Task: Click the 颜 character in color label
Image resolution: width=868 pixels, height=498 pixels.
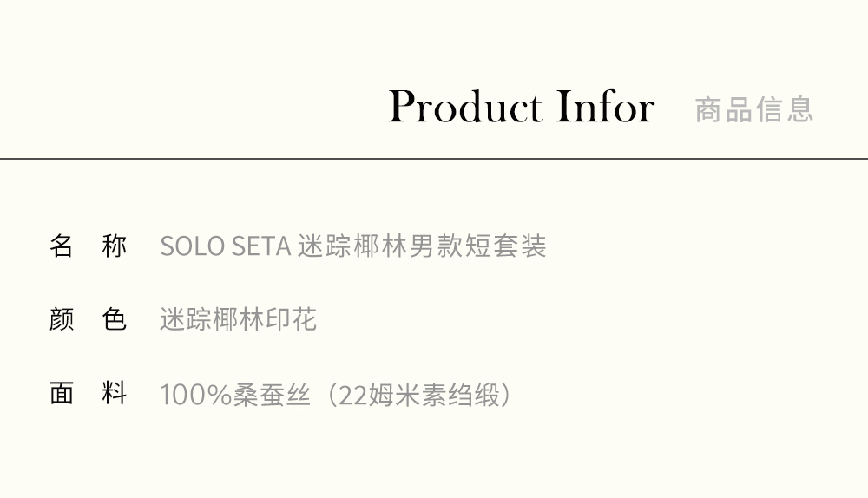Action: point(62,320)
